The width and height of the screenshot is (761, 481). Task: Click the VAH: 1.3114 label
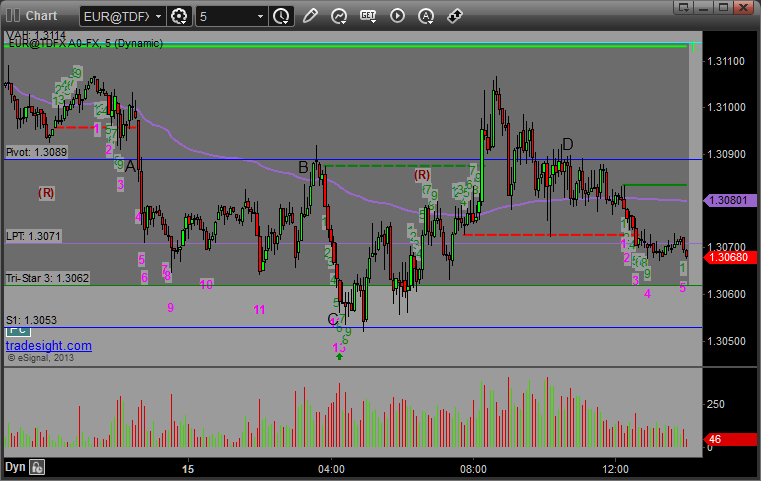35,35
